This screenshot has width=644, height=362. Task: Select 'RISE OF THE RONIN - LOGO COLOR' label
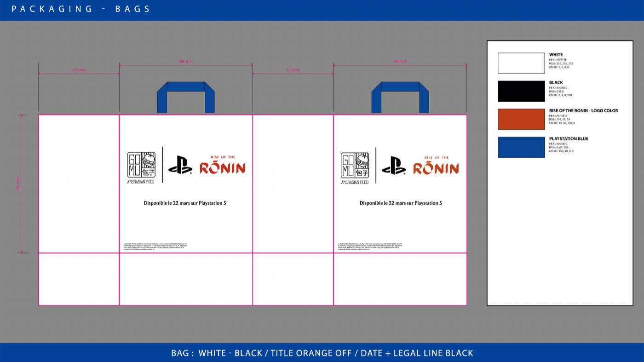point(584,111)
